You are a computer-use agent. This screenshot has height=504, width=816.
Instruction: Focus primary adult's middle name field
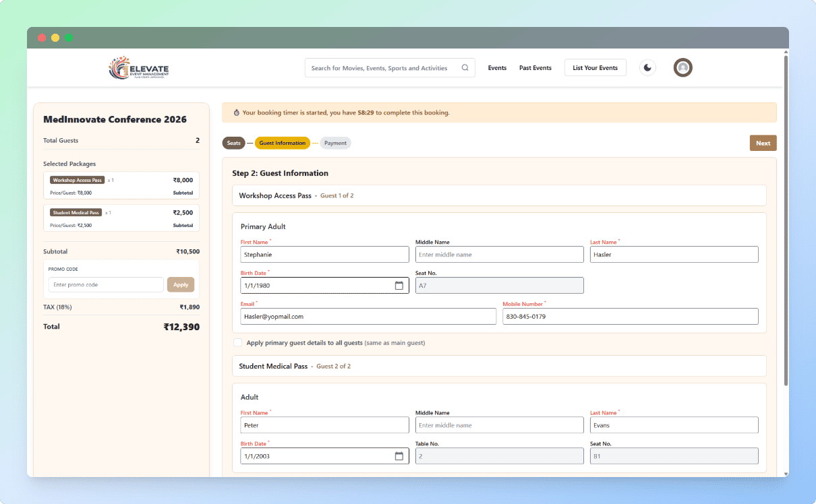point(499,254)
